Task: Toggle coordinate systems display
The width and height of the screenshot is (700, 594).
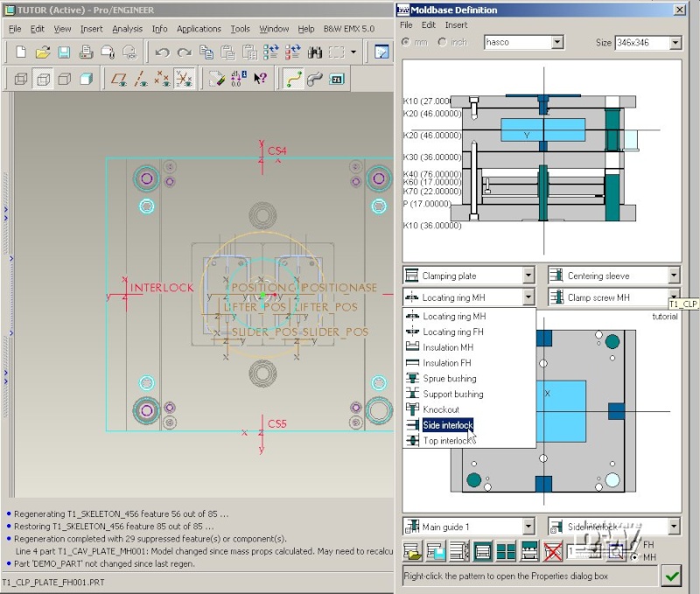Action: [x=184, y=80]
